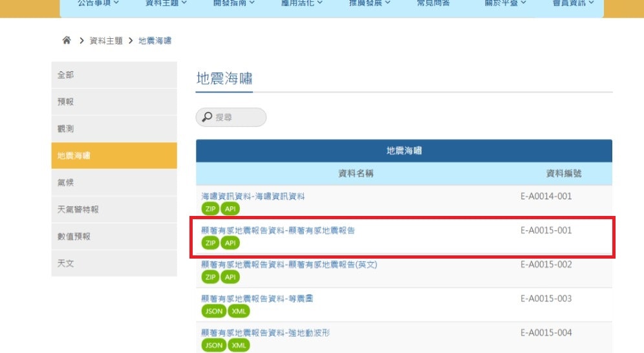
Task: Click the blue 地震海嘯 table title bar
Action: point(404,151)
